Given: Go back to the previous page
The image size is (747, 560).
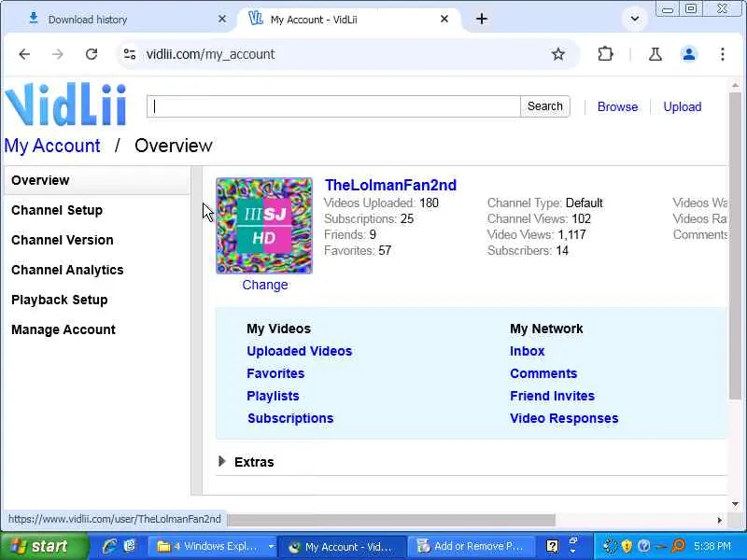Looking at the screenshot, I should pos(24,54).
